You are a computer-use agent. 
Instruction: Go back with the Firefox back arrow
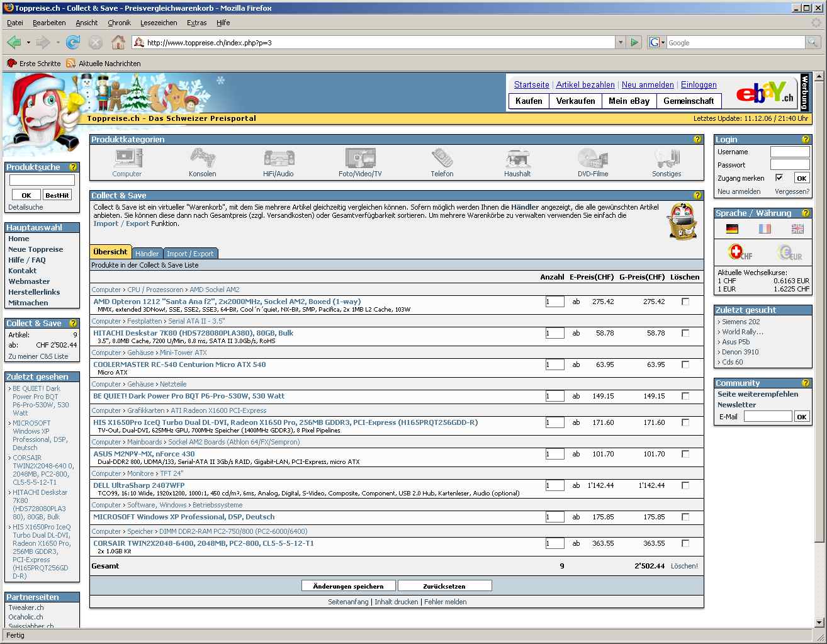14,42
